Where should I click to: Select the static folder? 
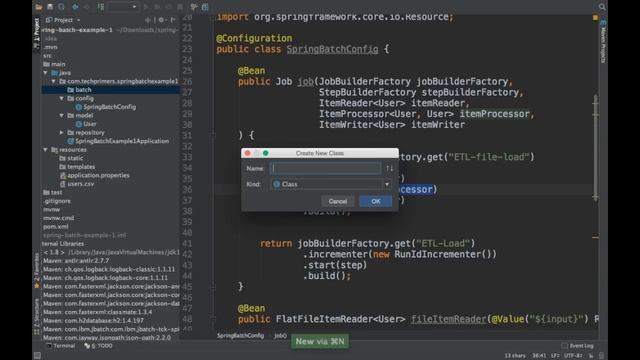point(75,158)
